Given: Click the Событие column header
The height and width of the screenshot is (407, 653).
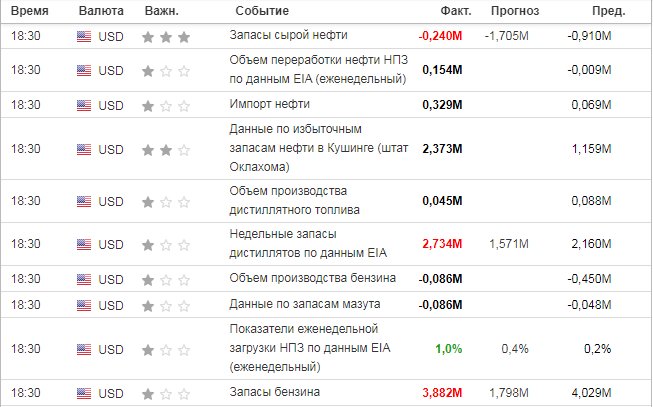Looking at the screenshot, I should [x=262, y=11].
